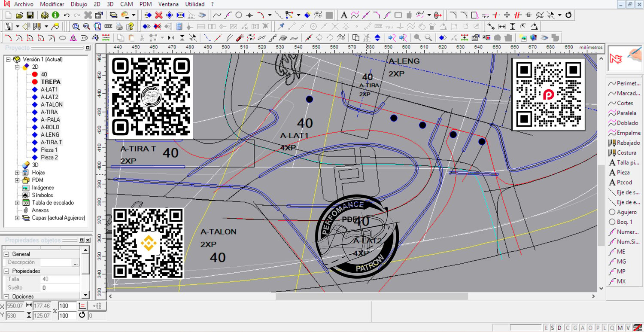Click the blue up-down arrows icon
This screenshot has width=644, height=332.
tap(377, 37)
